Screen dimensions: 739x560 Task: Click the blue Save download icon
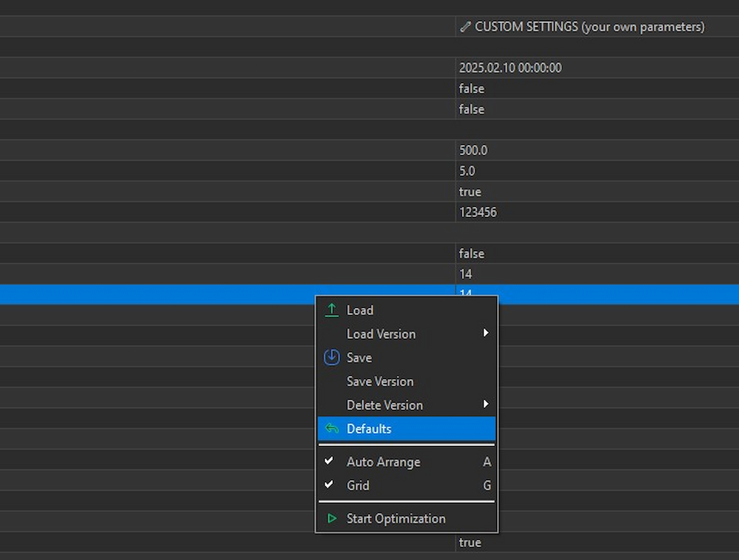pos(332,357)
